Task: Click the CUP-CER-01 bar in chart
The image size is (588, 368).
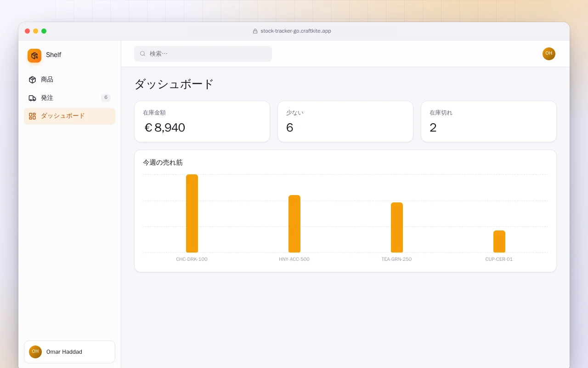Action: (x=499, y=241)
